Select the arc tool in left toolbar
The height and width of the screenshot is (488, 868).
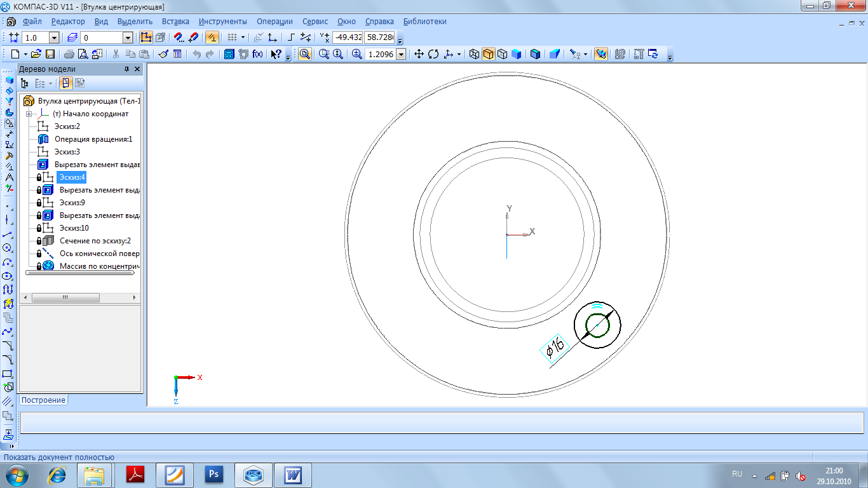8,262
